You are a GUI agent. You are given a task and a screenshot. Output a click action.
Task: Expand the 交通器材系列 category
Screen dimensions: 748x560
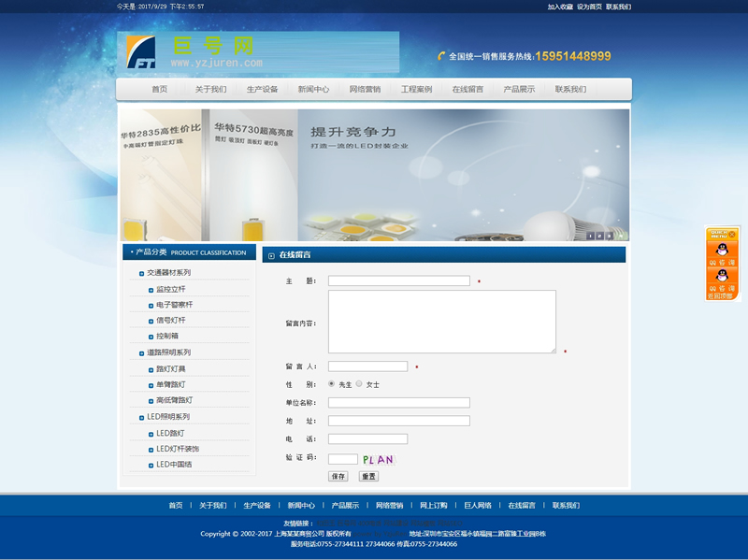click(x=168, y=273)
